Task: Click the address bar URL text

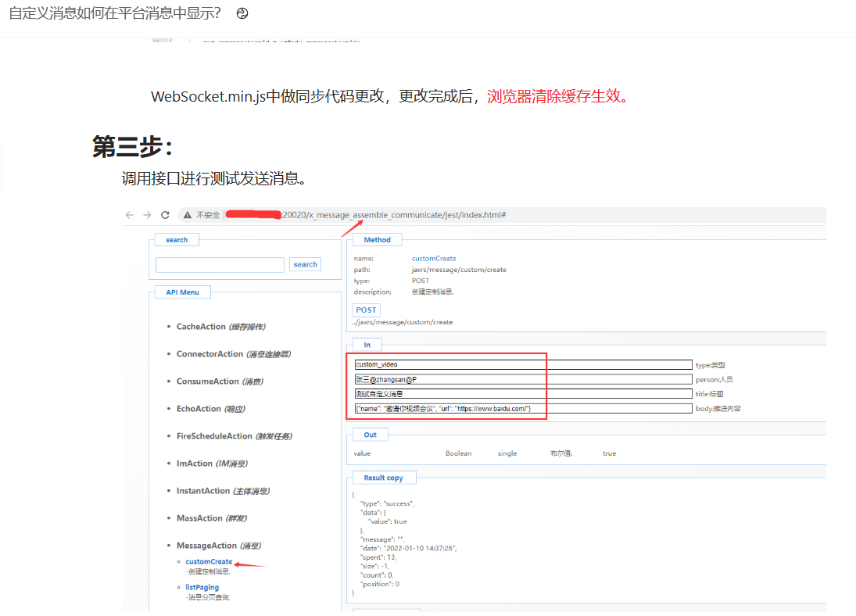Action: [394, 215]
